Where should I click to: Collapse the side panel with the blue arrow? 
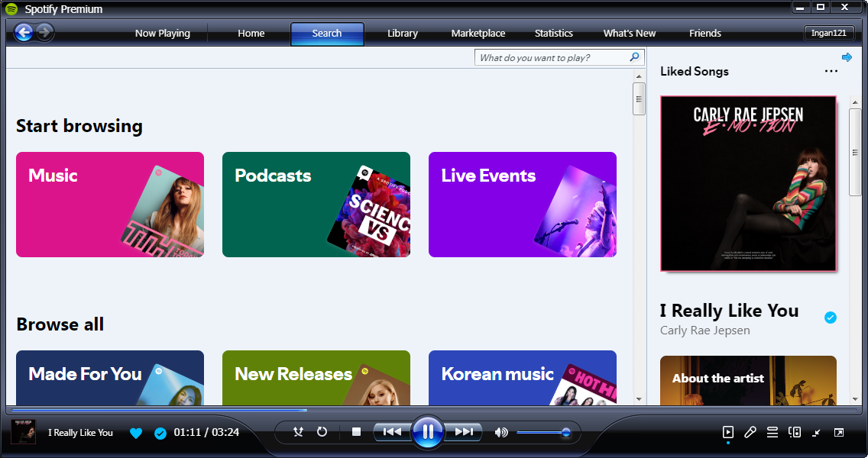(847, 57)
